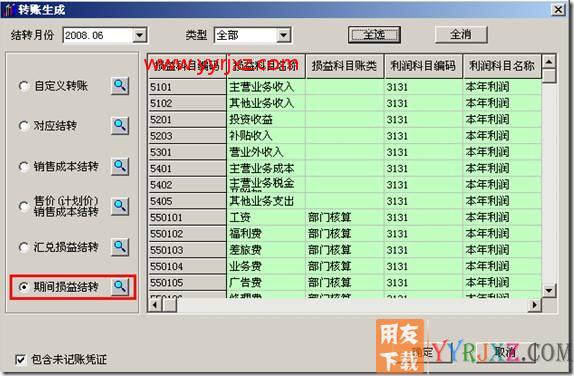
Task: Select row header 550105
Action: 187,283
